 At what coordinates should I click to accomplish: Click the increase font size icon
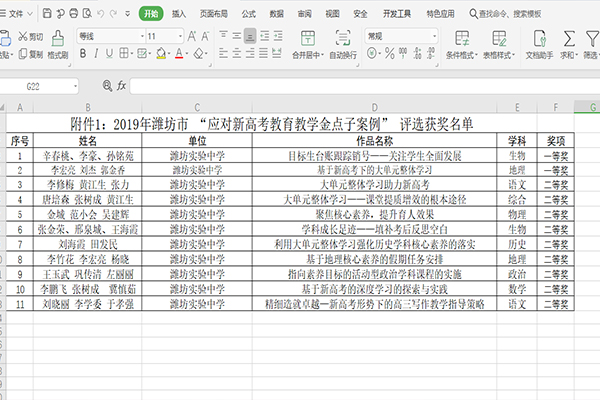[192, 36]
